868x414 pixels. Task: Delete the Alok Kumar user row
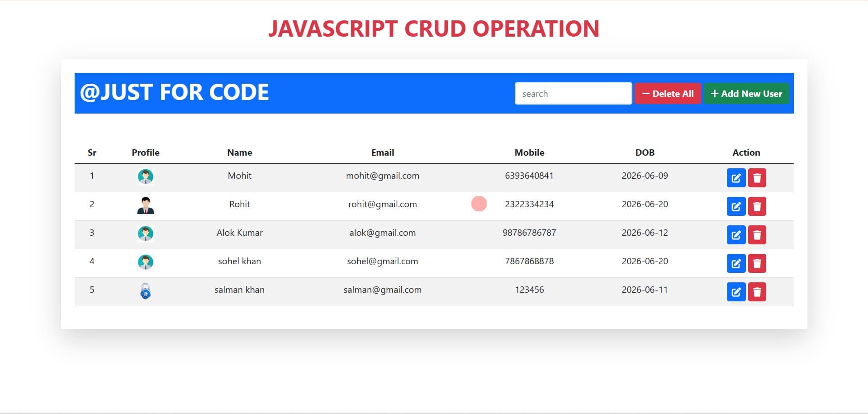tap(757, 235)
